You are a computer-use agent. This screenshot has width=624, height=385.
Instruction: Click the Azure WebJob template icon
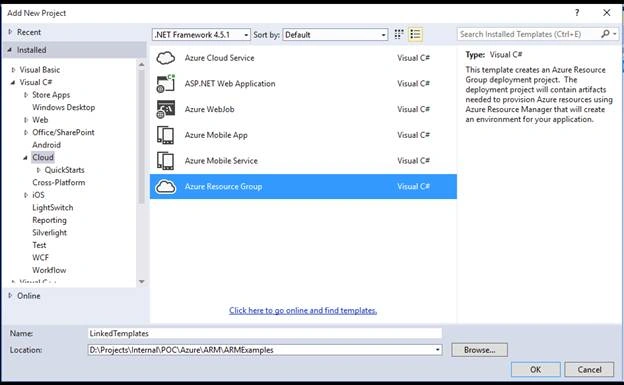[166, 109]
